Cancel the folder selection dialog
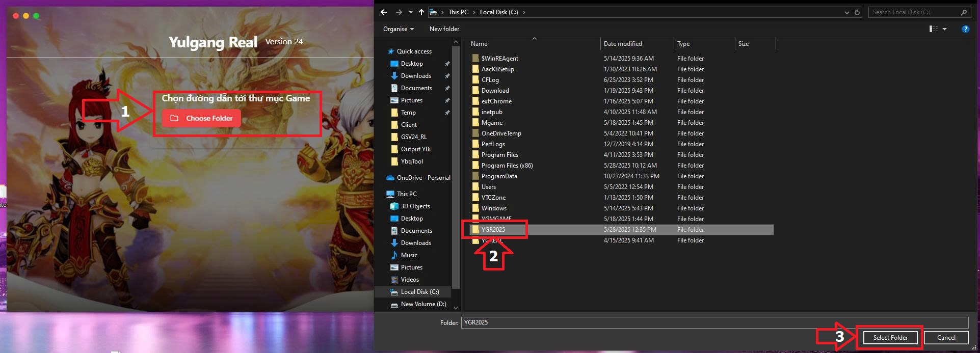The height and width of the screenshot is (353, 980). 946,337
